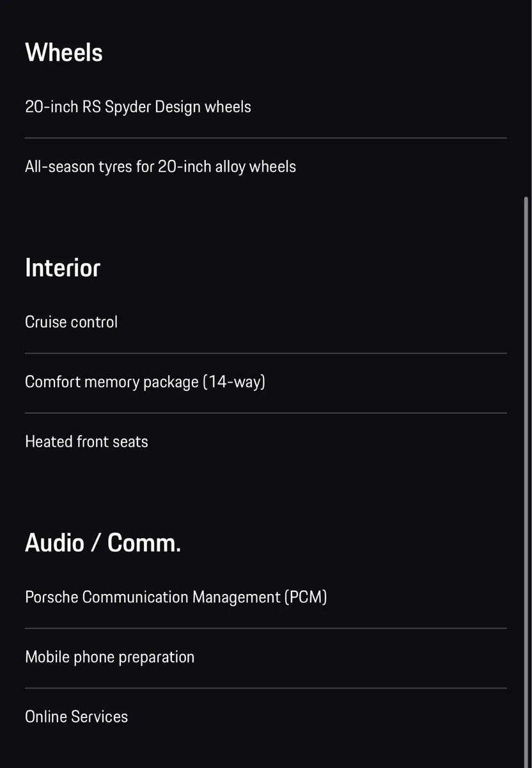The width and height of the screenshot is (532, 768).
Task: Select Mobile phone preparation entry
Action: tap(110, 657)
